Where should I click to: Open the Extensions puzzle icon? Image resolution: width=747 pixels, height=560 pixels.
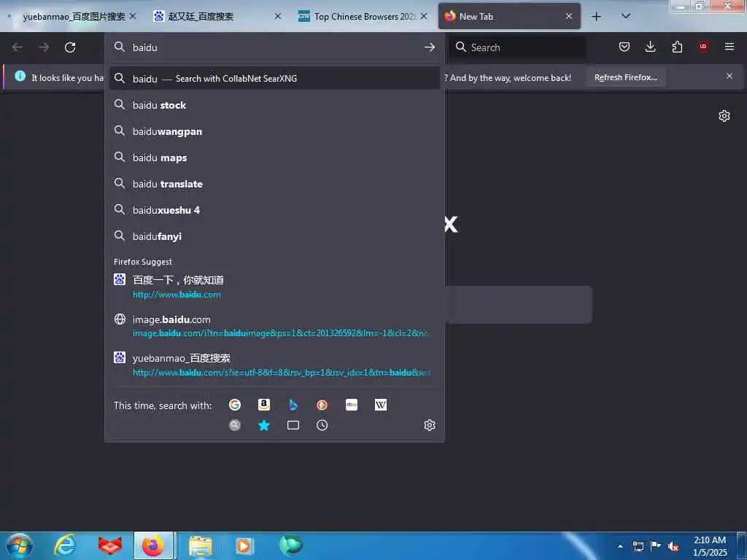(x=677, y=47)
